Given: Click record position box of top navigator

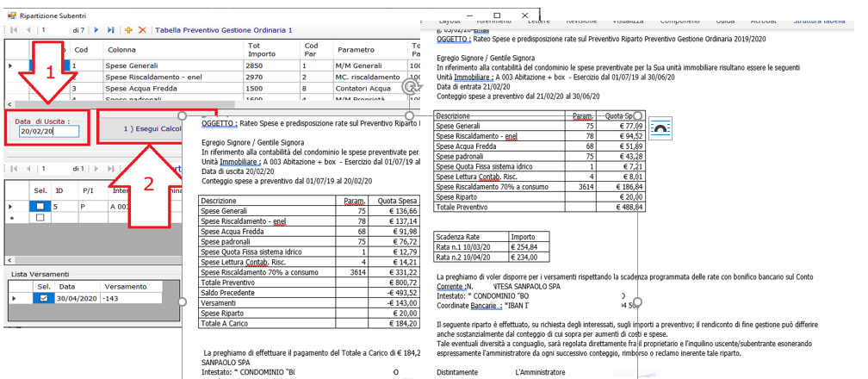Looking at the screenshot, I should tap(53, 30).
